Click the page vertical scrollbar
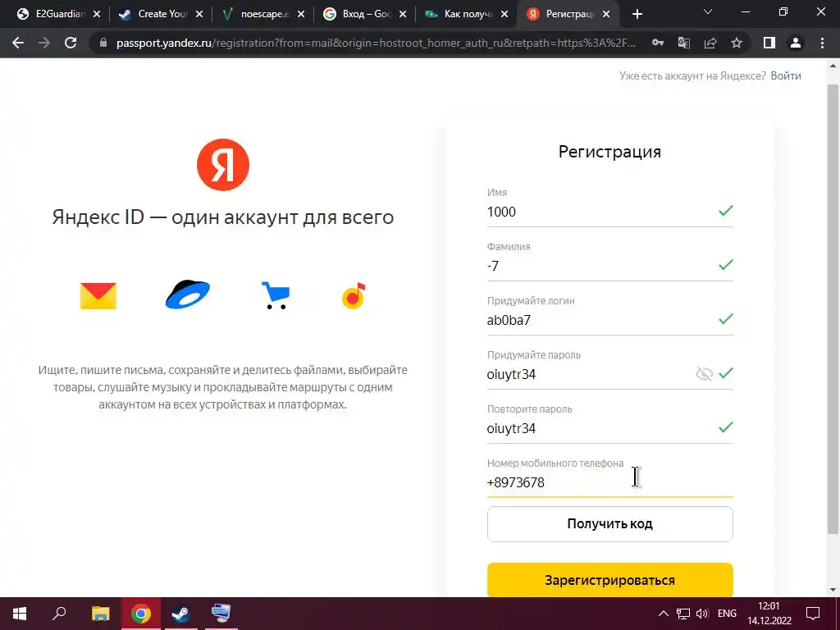Viewport: 840px width, 630px height. pyautogui.click(x=833, y=308)
